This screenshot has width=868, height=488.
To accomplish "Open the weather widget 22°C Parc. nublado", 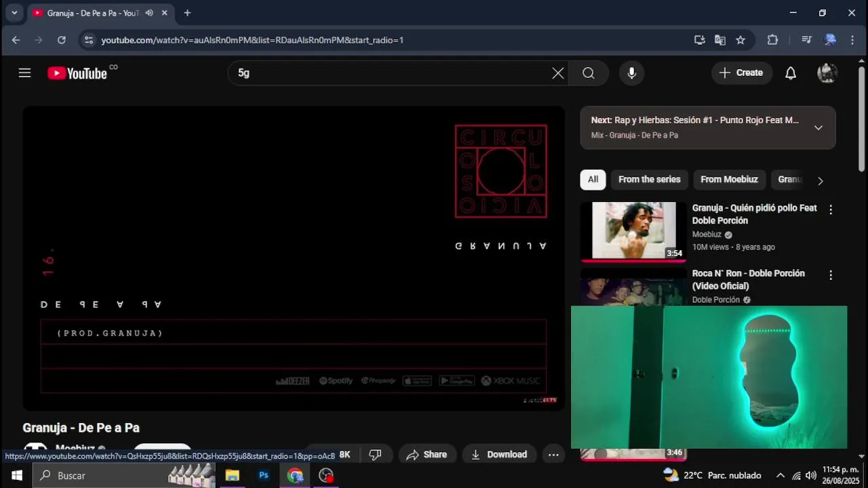I will [x=712, y=475].
